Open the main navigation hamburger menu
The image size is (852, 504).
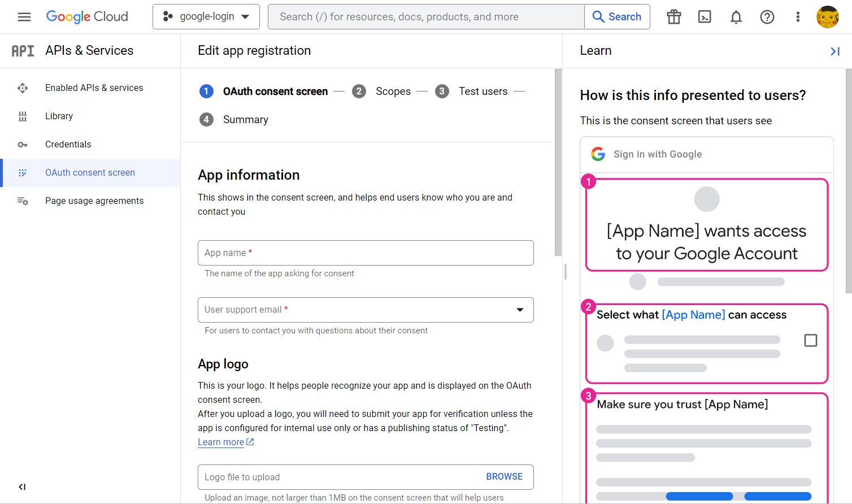pos(24,17)
